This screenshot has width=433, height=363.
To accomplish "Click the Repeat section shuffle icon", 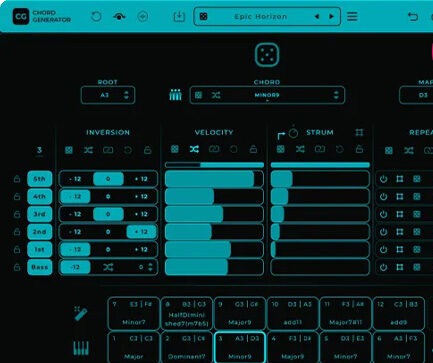I will pyautogui.click(x=409, y=150).
